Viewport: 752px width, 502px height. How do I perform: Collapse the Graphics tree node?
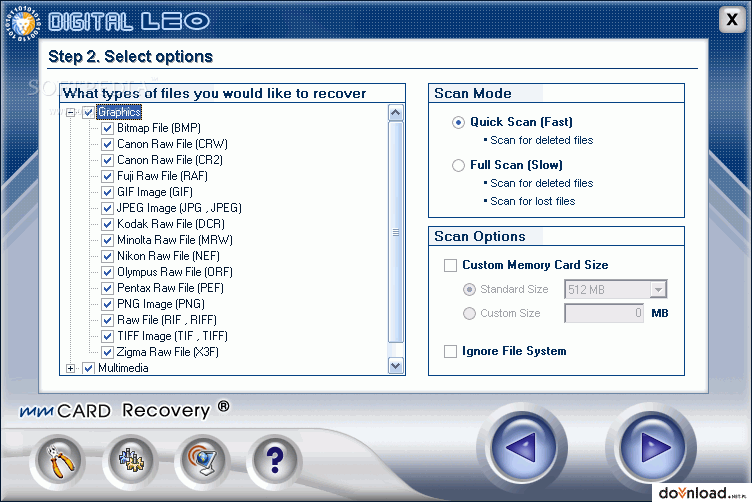click(x=70, y=113)
